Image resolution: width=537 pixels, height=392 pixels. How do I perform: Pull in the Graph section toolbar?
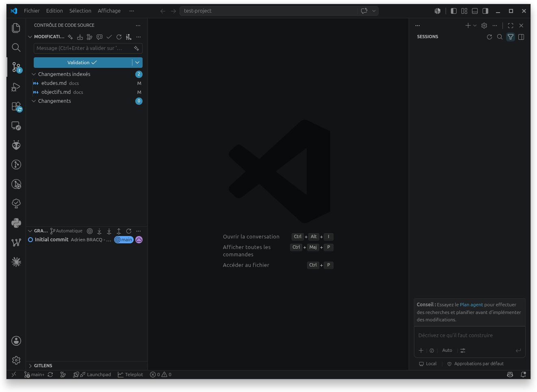point(109,231)
